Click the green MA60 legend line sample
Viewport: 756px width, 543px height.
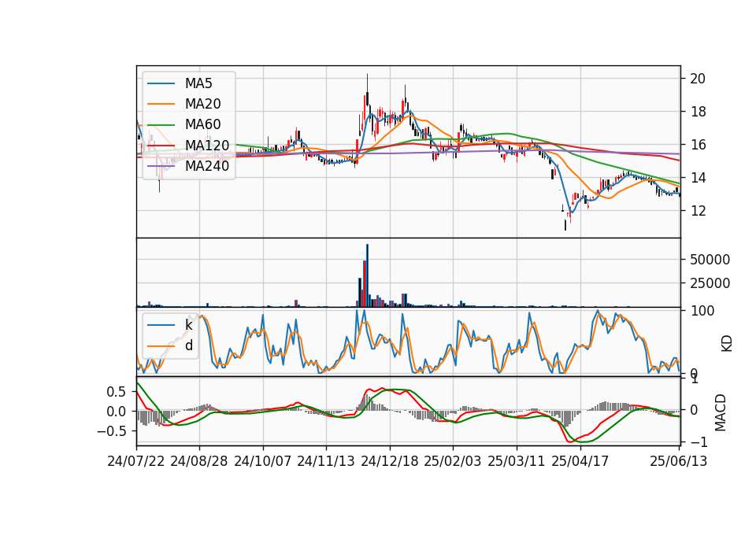coord(161,125)
